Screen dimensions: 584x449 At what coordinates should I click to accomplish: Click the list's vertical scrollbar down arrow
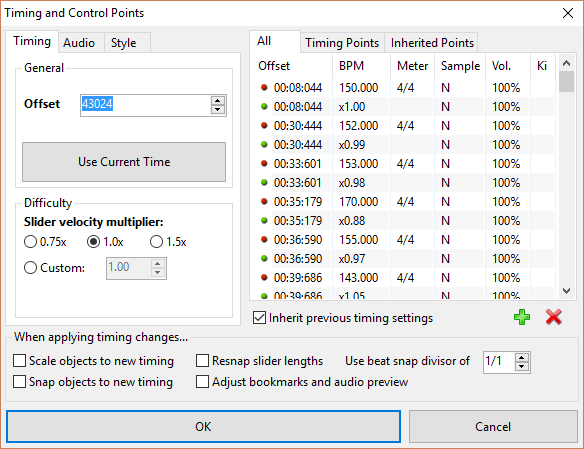point(566,291)
